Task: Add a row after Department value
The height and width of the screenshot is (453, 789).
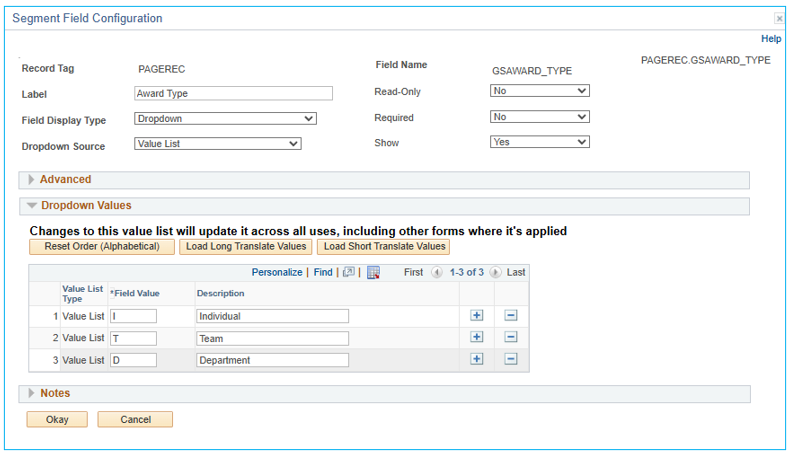Action: (477, 359)
